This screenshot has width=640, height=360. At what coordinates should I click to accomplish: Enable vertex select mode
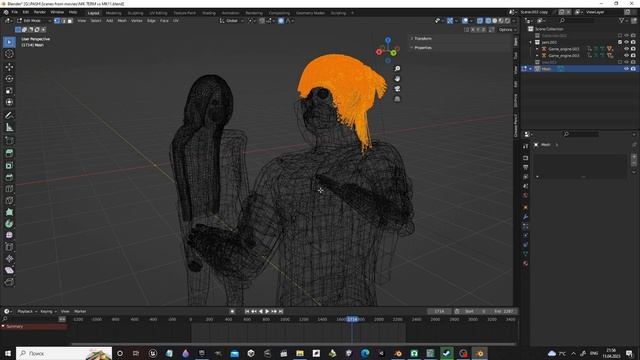click(x=57, y=20)
